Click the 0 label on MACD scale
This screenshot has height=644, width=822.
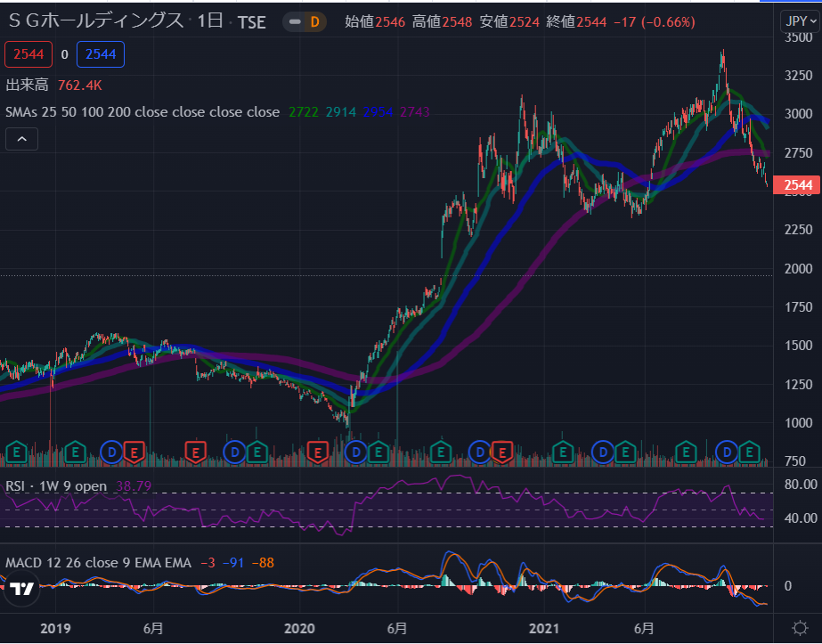[787, 586]
